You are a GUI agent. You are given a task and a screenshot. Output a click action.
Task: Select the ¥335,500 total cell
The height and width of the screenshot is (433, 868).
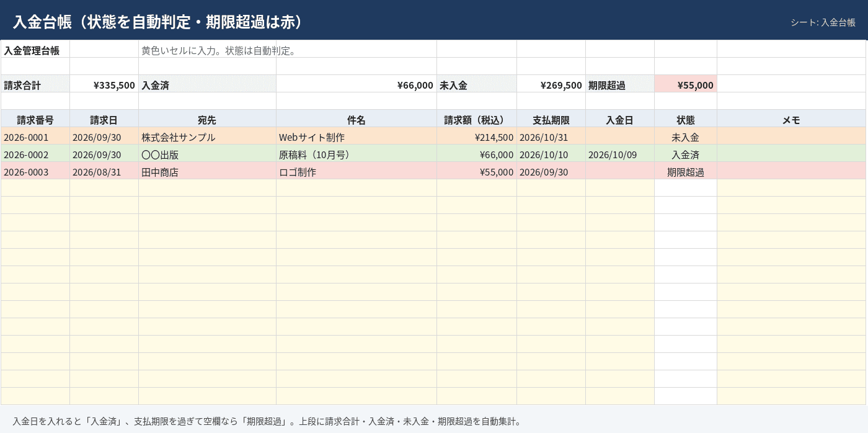tap(104, 84)
